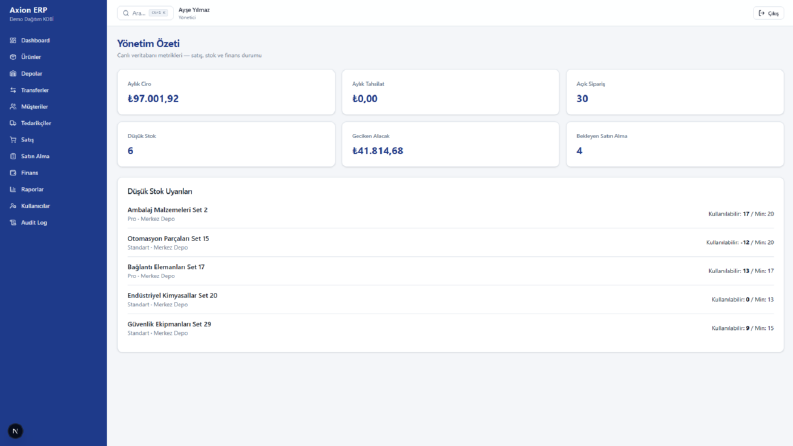Image resolution: width=793 pixels, height=446 pixels.
Task: Open the Müşteriler people icon
Action: pyautogui.click(x=13, y=107)
